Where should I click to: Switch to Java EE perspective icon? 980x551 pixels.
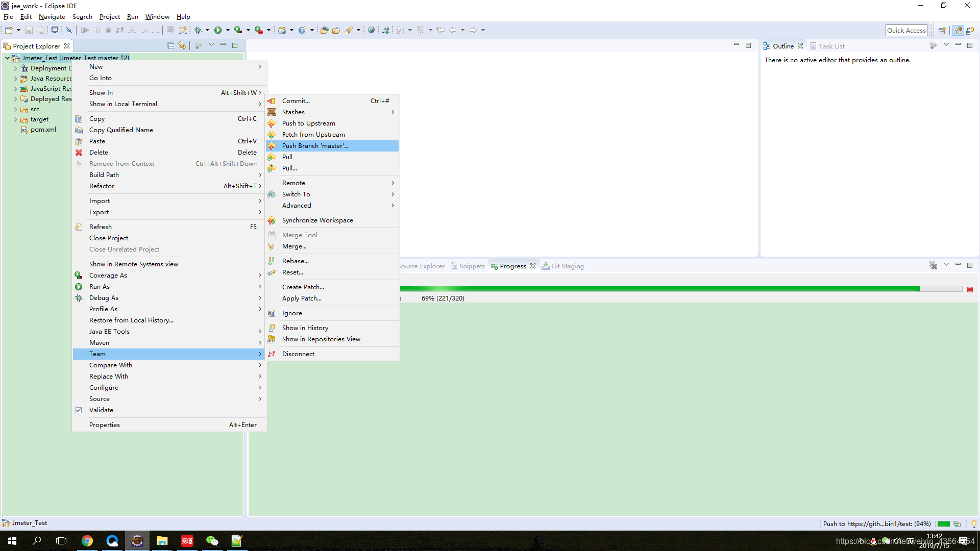point(958,31)
